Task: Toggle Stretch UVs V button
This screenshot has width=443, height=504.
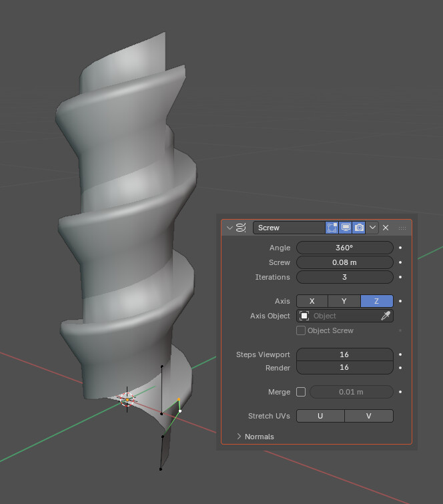Action: coord(369,416)
